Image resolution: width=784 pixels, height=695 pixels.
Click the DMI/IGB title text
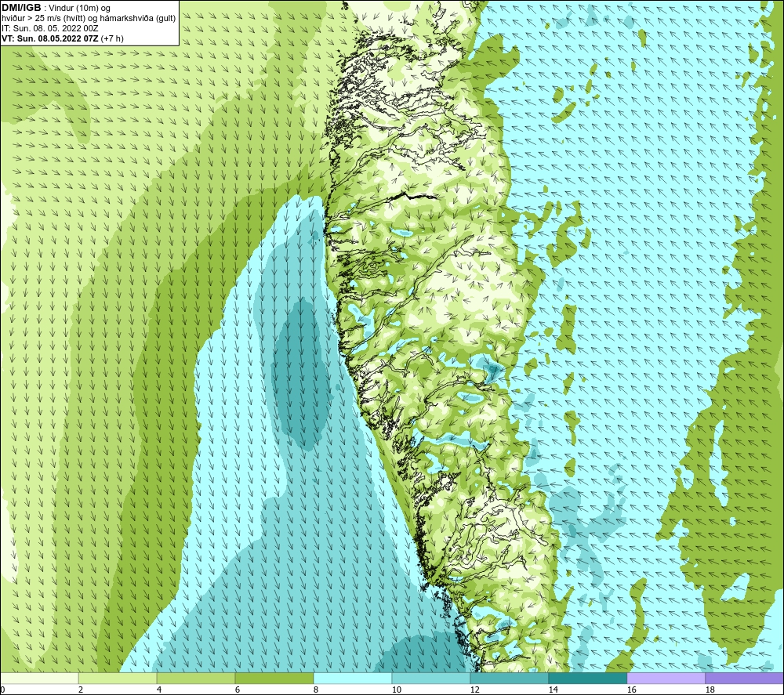[x=21, y=8]
